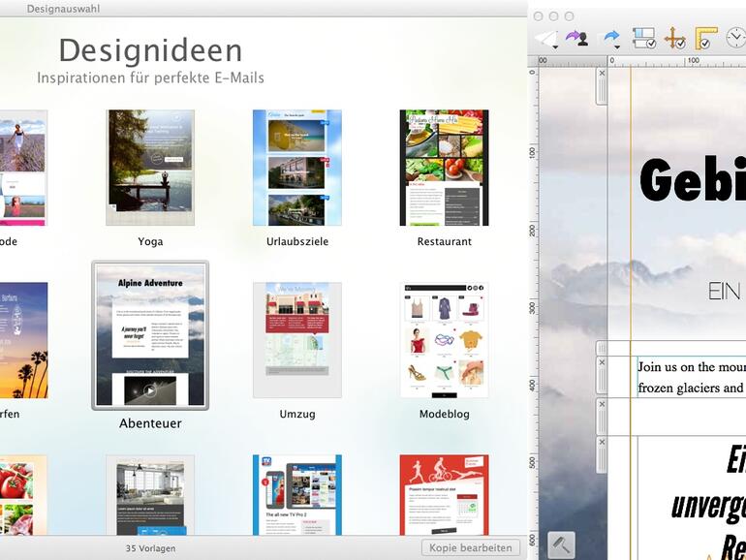This screenshot has width=746, height=560.
Task: Select the Abenteuer Alpine Adventure template
Action: point(150,335)
